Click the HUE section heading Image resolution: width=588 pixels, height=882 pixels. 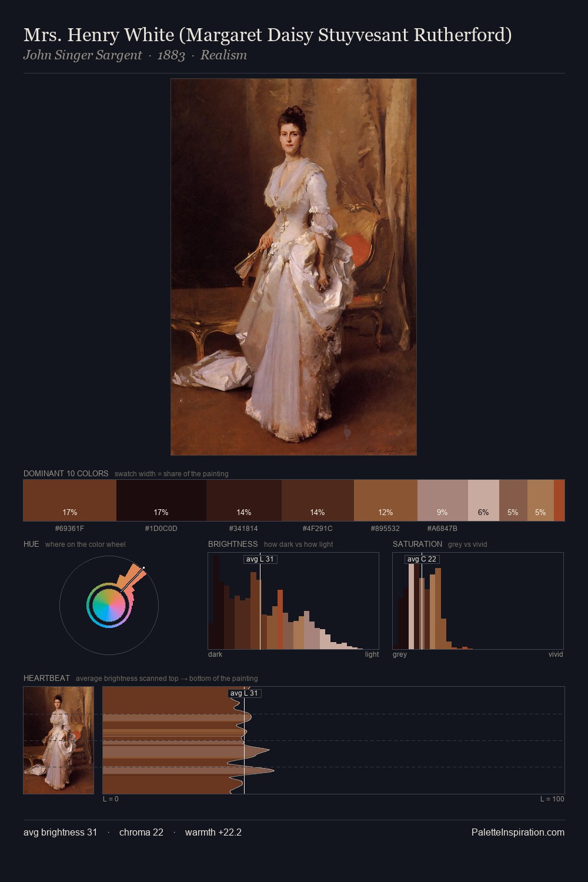[31, 544]
